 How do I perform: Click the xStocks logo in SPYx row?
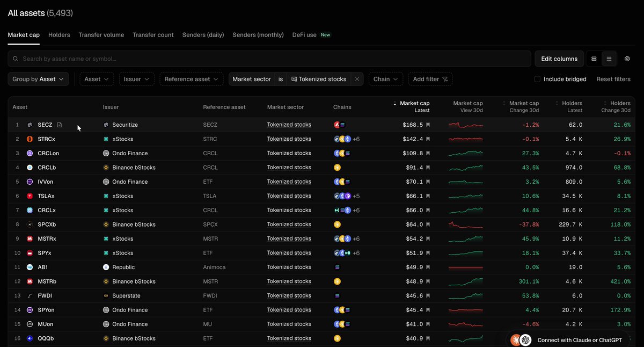106,253
